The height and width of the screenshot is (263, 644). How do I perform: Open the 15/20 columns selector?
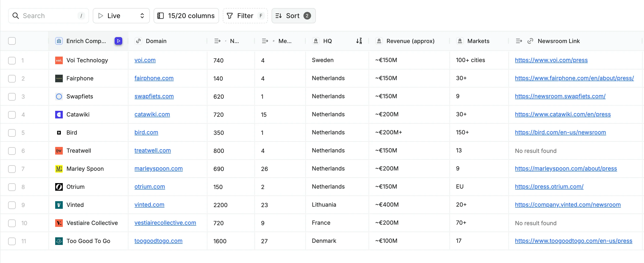point(186,16)
